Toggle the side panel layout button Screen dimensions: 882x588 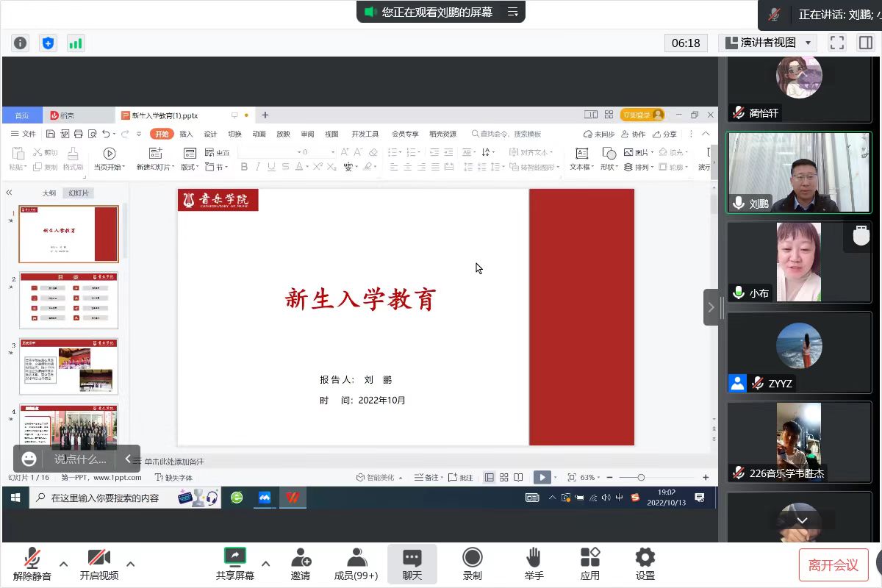865,43
